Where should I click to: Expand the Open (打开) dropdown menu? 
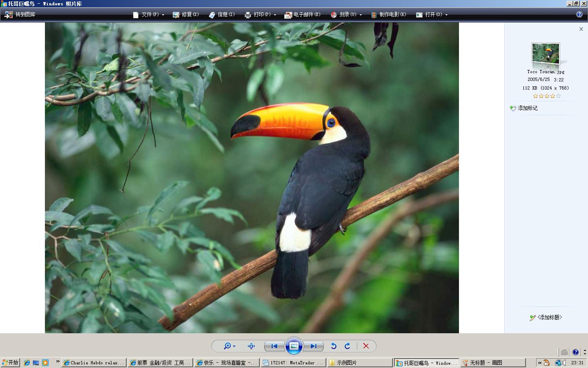[x=432, y=15]
